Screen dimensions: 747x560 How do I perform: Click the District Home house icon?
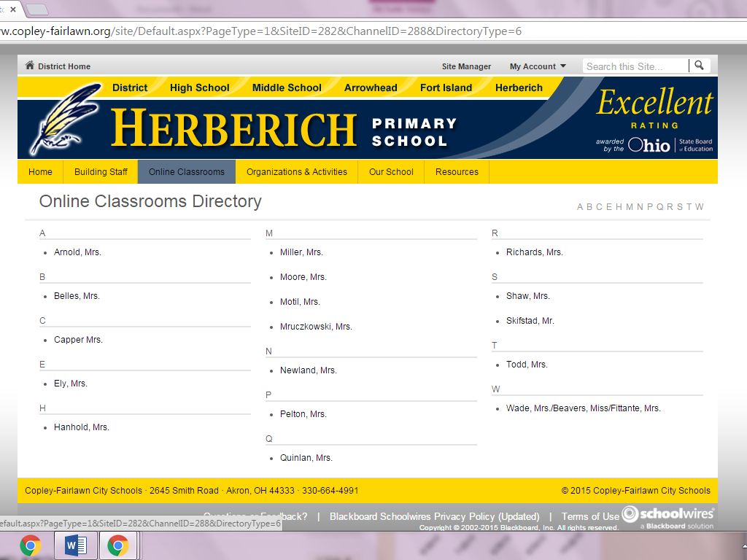[30, 66]
